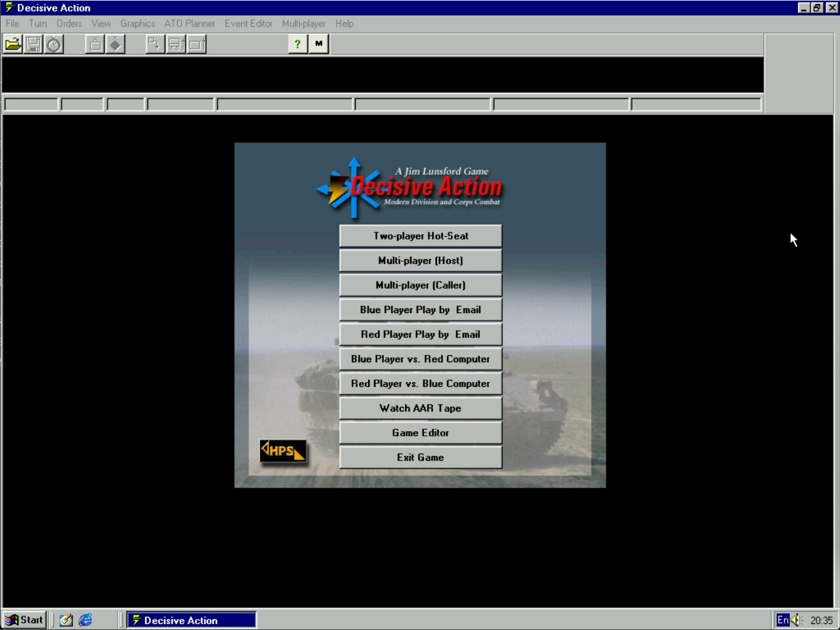Click Exit Game button
Viewport: 840px width, 630px height.
pos(421,457)
